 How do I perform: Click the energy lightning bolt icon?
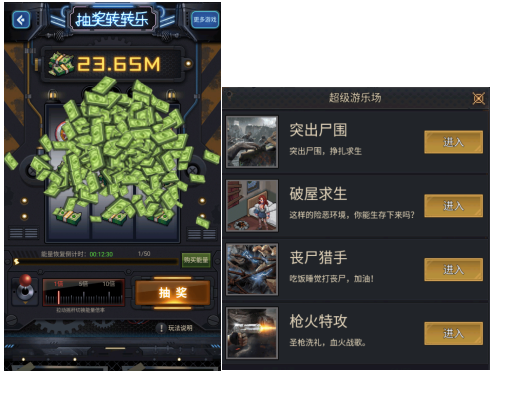pos(16,262)
